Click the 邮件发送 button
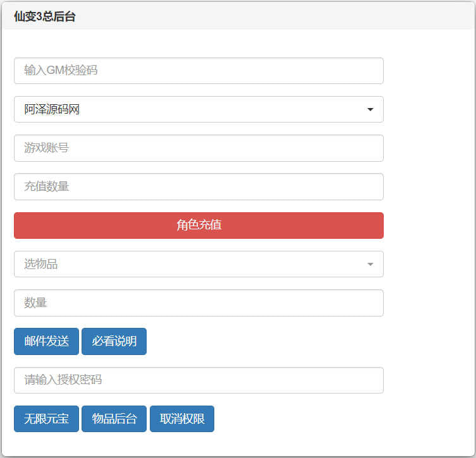The width and height of the screenshot is (476, 458). tap(46, 342)
